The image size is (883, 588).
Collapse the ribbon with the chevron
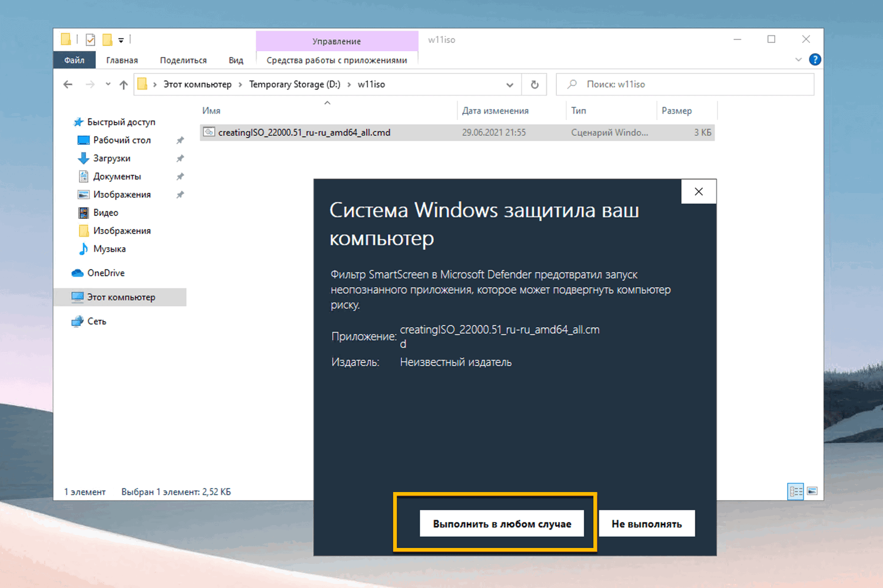pos(798,59)
